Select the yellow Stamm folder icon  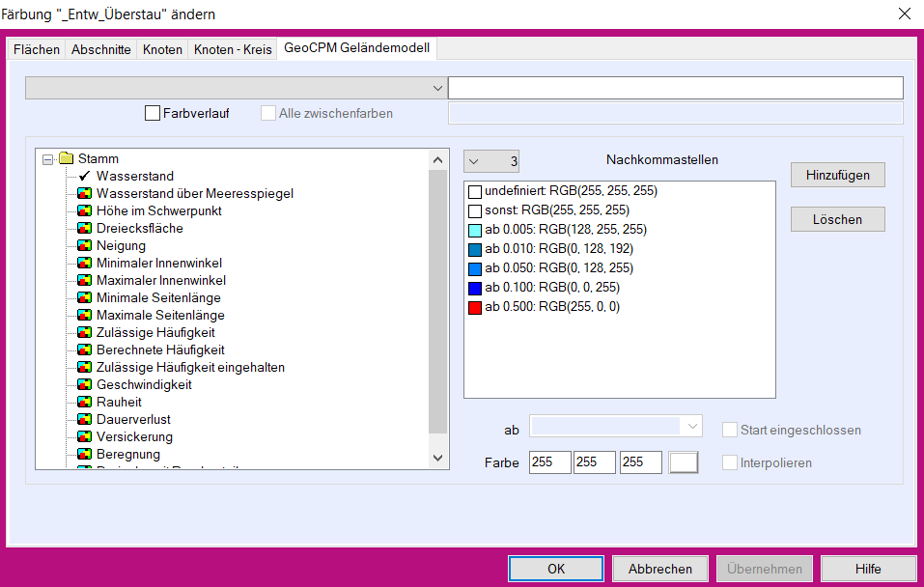pyautogui.click(x=66, y=159)
